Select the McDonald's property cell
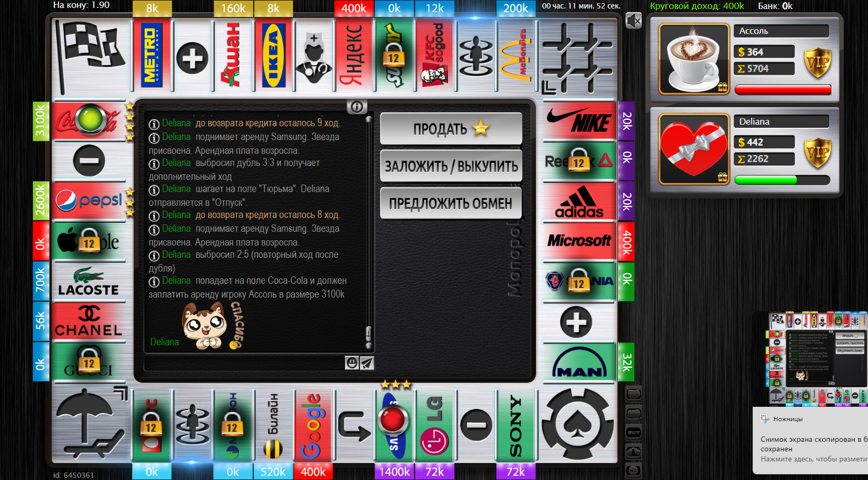Viewport: 868px width, 480px height. (x=515, y=56)
